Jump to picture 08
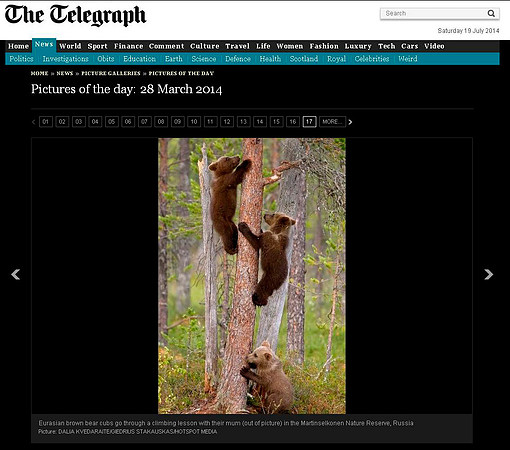This screenshot has width=510, height=450. pyautogui.click(x=161, y=122)
